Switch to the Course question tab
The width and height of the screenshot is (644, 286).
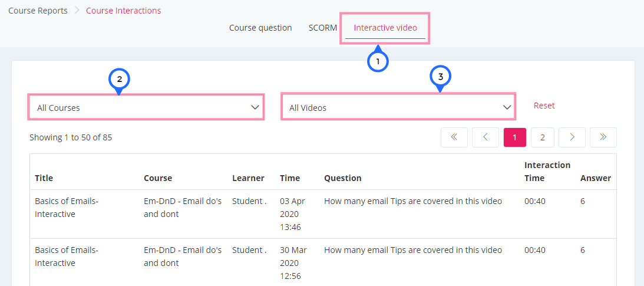(260, 28)
